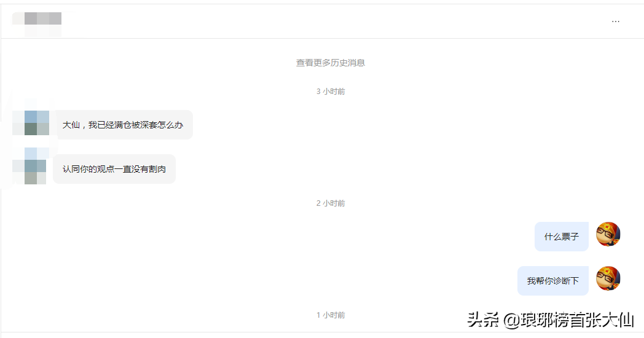Screen dimensions: 644x338
Task: Click the word 大仙 in first message
Action: [x=71, y=125]
